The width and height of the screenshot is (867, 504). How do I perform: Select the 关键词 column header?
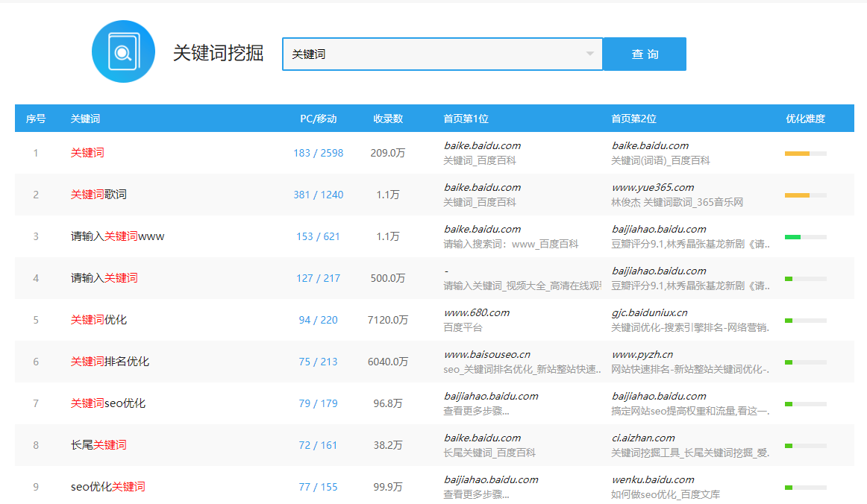coord(85,119)
